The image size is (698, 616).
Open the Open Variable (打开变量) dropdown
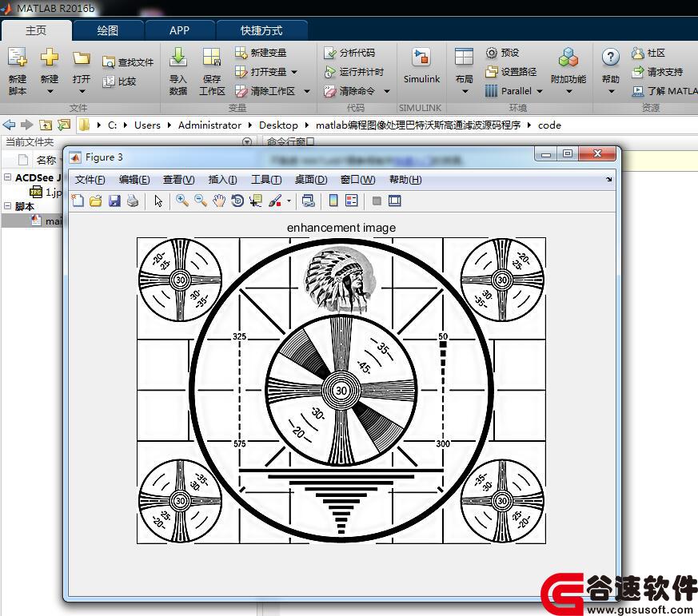(x=294, y=72)
